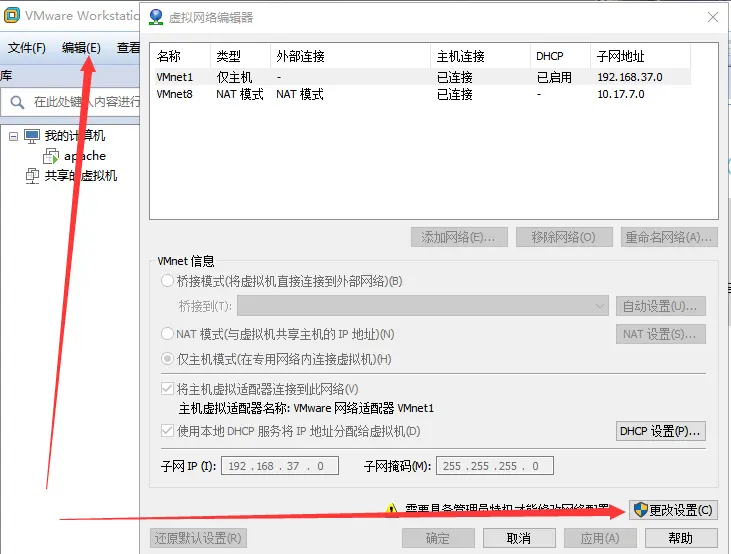This screenshot has height=554, width=731.
Task: Click the 添加网络(E)... button
Action: pyautogui.click(x=459, y=237)
